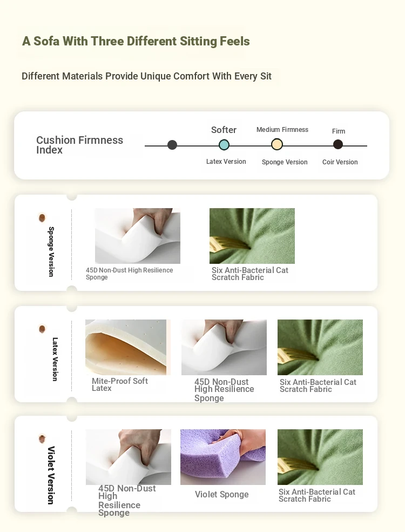Click the Sponge Version label under slider
The width and height of the screenshot is (405, 532).
pos(285,162)
